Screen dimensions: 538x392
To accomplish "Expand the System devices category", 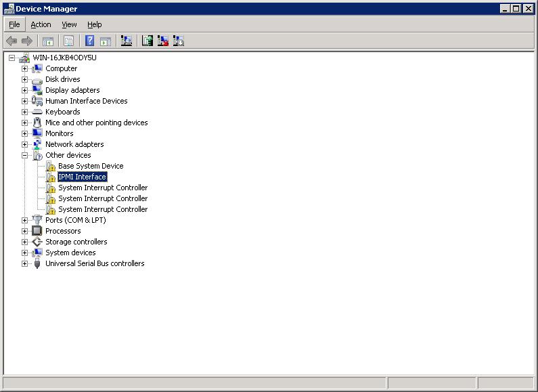I will tap(25, 253).
